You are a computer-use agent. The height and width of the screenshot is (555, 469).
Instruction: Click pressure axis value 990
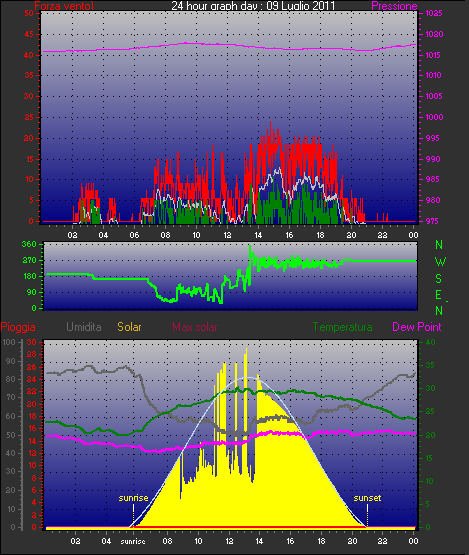pyautogui.click(x=433, y=159)
